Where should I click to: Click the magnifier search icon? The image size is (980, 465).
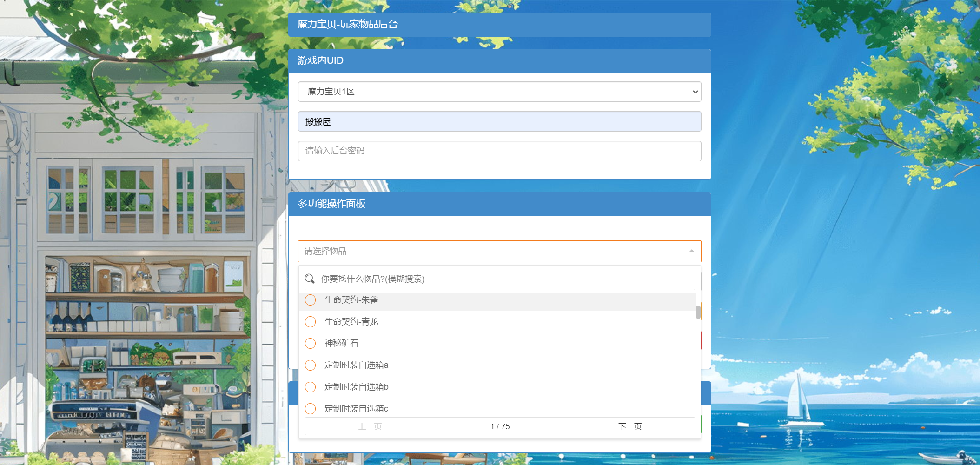(310, 279)
